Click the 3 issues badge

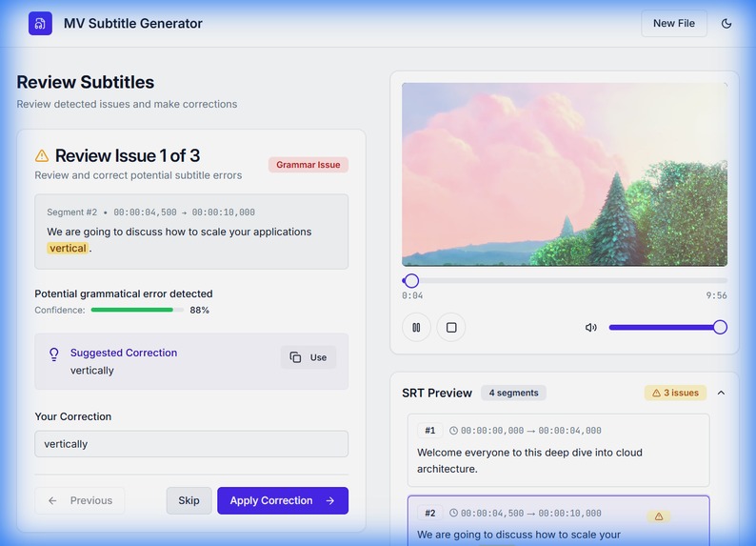[675, 393]
